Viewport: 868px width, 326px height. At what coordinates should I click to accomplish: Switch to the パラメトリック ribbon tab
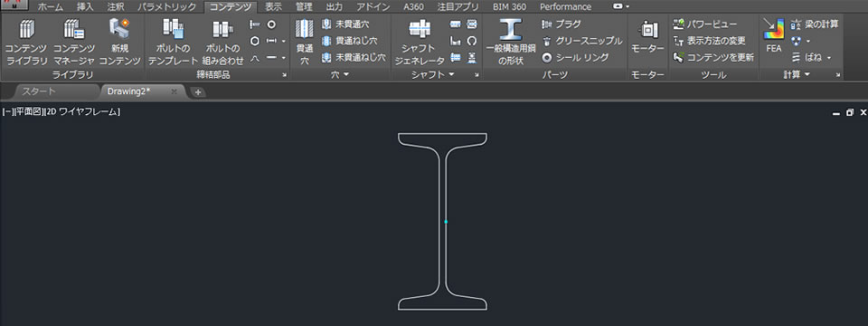(x=166, y=7)
